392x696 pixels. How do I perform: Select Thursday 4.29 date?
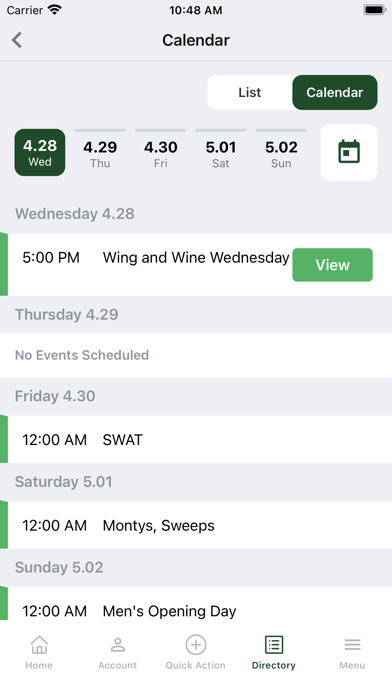pos(100,152)
